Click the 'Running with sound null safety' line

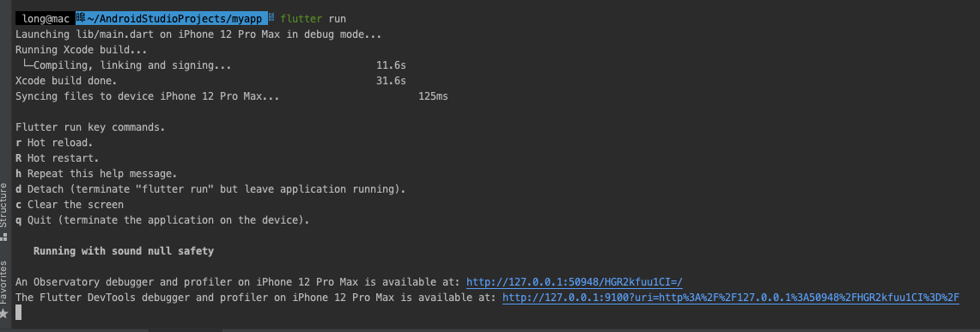(x=123, y=251)
